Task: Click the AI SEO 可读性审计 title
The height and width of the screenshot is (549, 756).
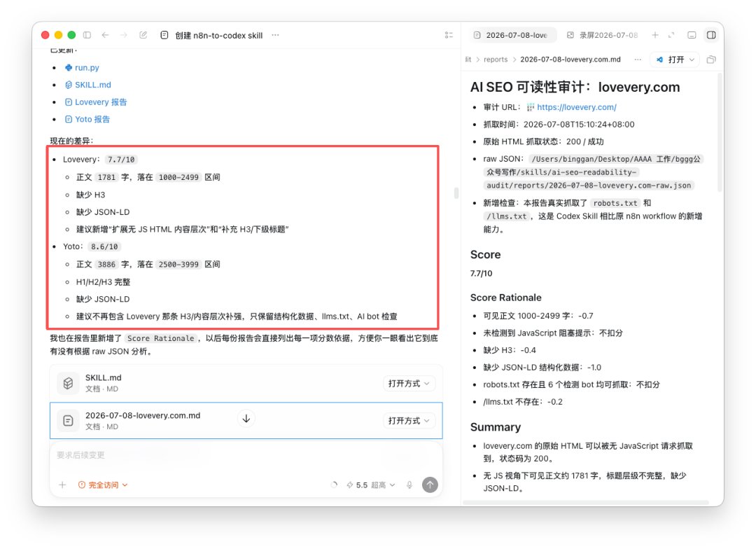Action: (575, 88)
